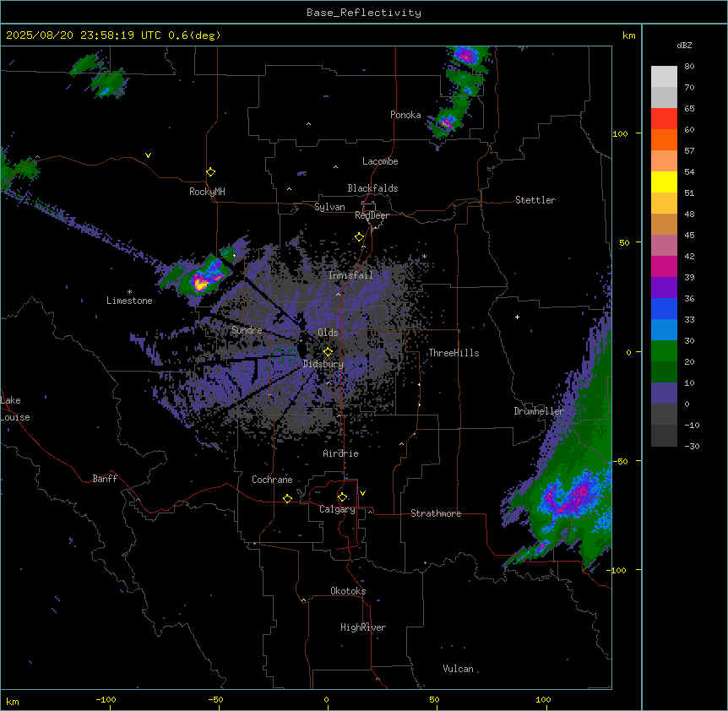Viewport: 728px width, 711px height.
Task: Click the Innisfail label
Action: click(x=350, y=275)
